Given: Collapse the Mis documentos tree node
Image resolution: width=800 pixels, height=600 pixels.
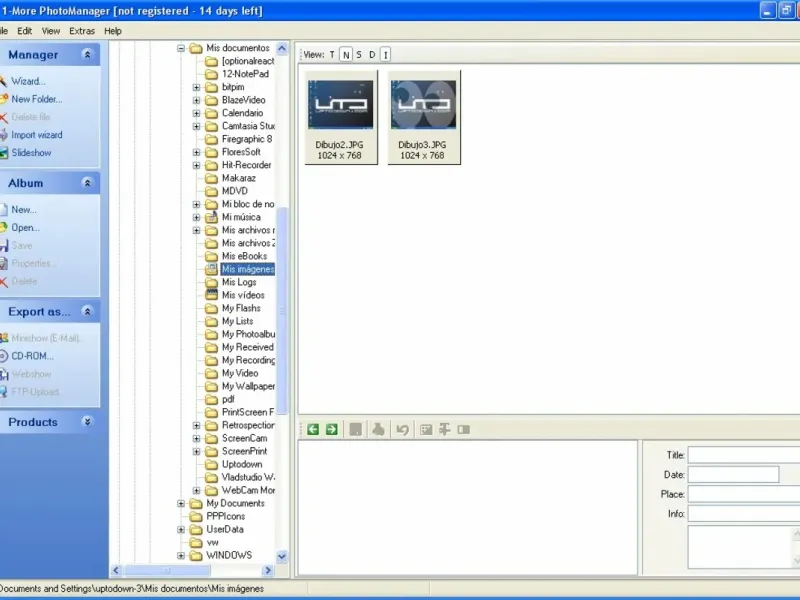Looking at the screenshot, I should coord(181,48).
